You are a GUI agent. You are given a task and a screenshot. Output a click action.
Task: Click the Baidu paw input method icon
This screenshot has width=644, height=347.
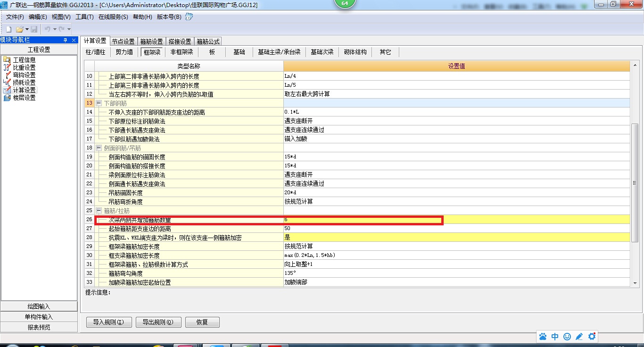click(543, 337)
